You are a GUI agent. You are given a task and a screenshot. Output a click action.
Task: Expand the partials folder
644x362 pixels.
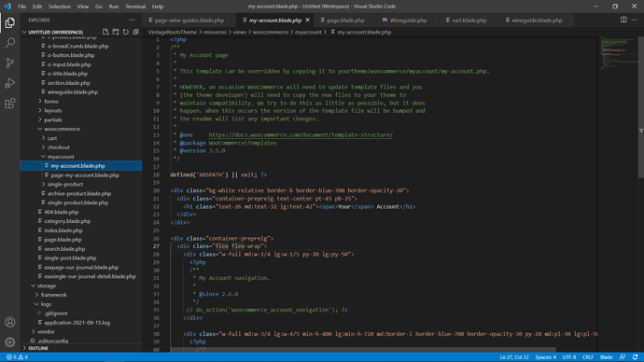(53, 119)
